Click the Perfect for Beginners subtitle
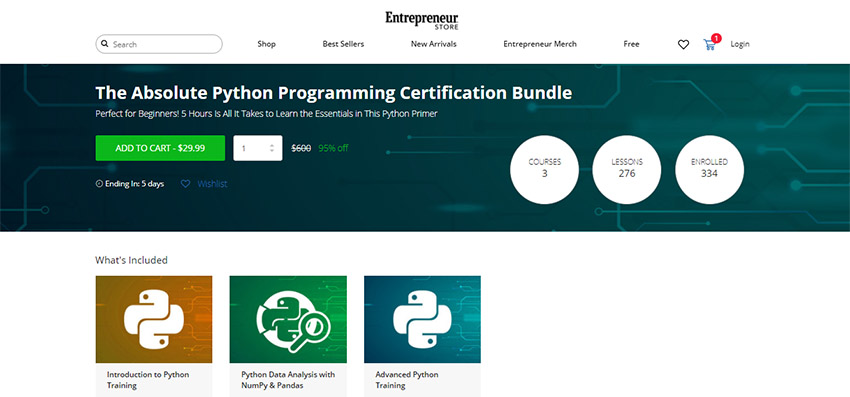The height and width of the screenshot is (397, 850). (266, 114)
